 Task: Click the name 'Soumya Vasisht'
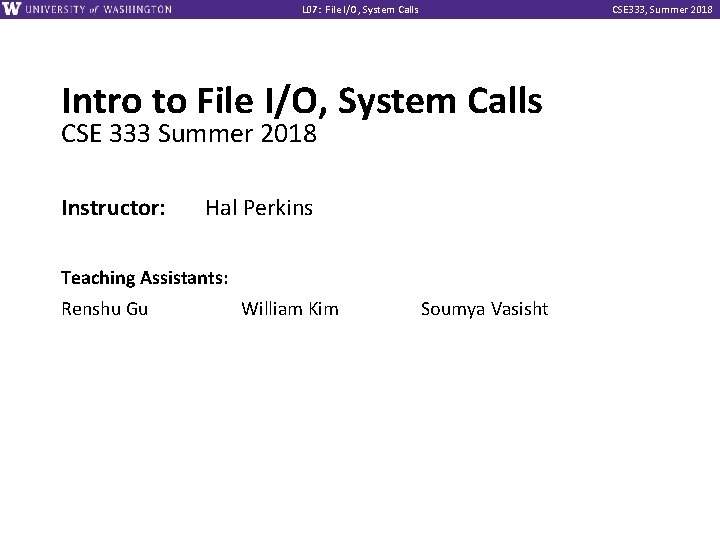pyautogui.click(x=484, y=309)
